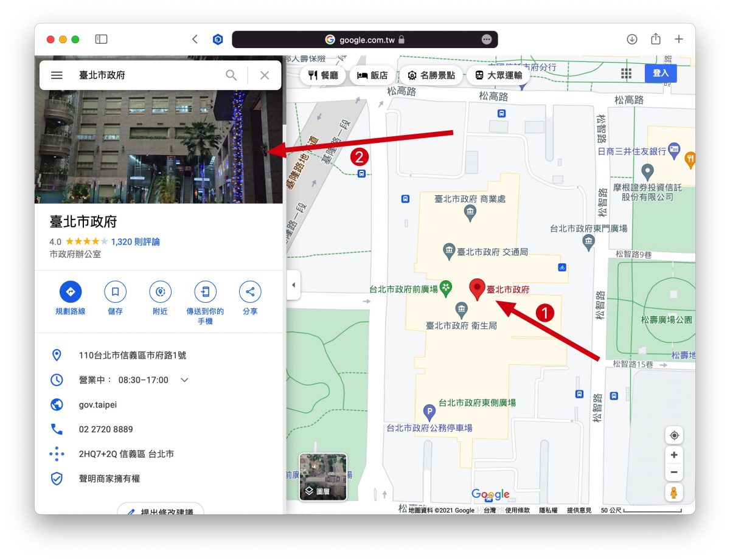Click the 50 公尺 map scale
Image resolution: width=730 pixels, height=560 pixels.
(641, 511)
